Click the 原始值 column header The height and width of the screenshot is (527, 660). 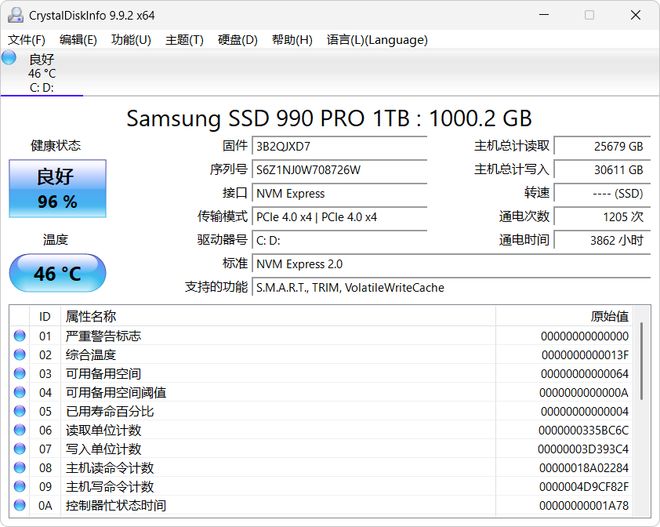click(564, 316)
